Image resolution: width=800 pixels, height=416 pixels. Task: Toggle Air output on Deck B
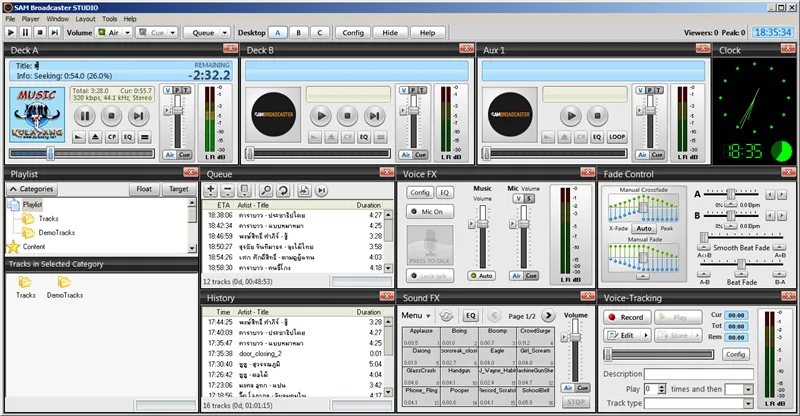point(406,155)
